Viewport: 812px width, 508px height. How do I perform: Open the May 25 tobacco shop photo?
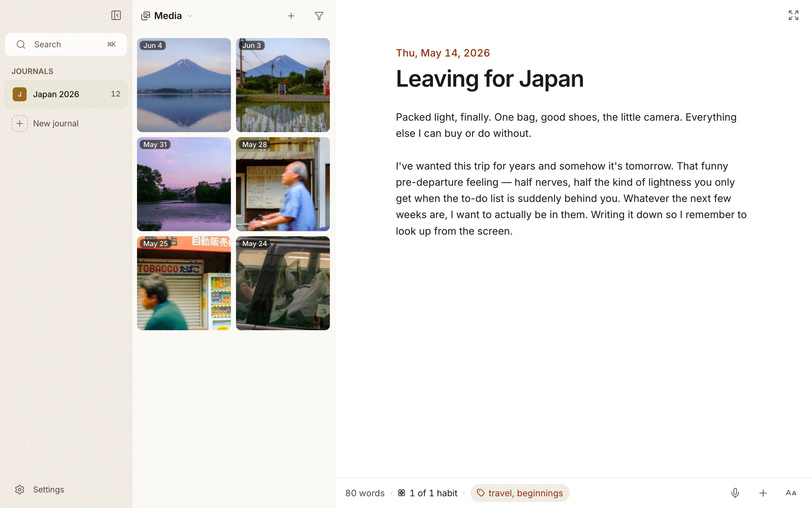tap(184, 283)
